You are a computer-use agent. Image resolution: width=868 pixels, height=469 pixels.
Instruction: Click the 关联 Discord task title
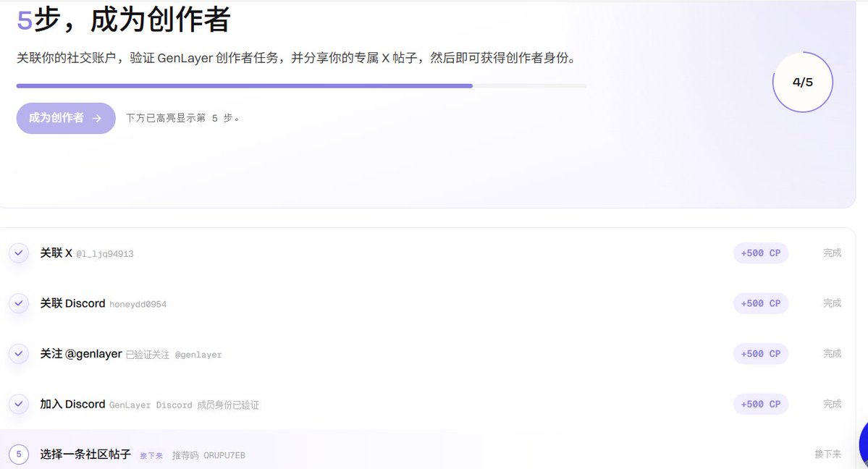coord(72,303)
